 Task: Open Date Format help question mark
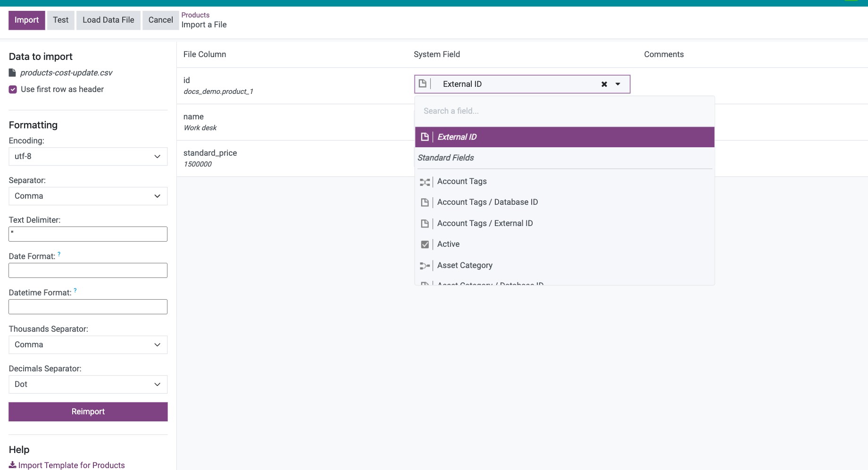[x=59, y=254]
